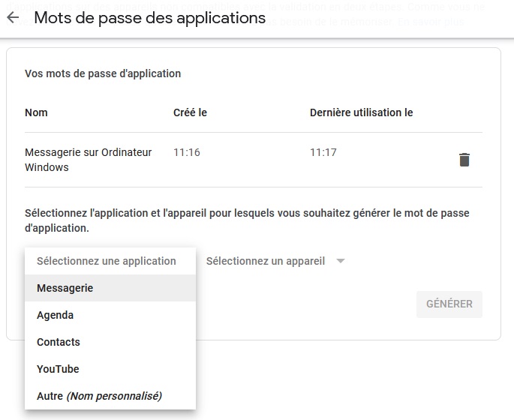
Task: Select YouTube in the application list
Action: pos(58,369)
